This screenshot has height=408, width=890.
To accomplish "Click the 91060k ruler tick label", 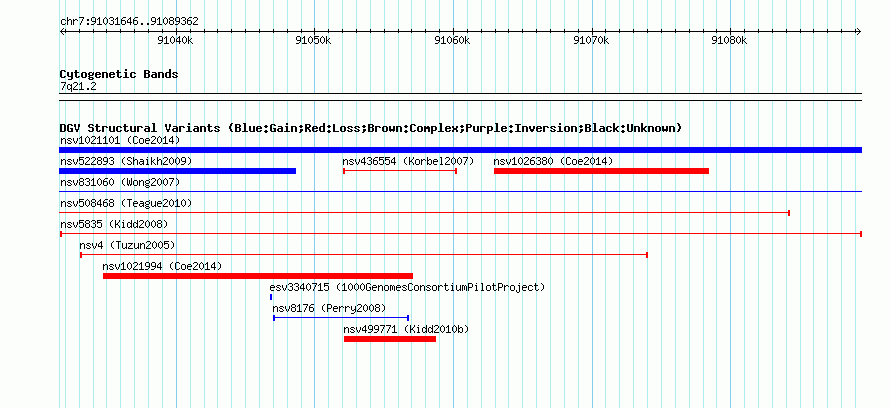I will [452, 40].
